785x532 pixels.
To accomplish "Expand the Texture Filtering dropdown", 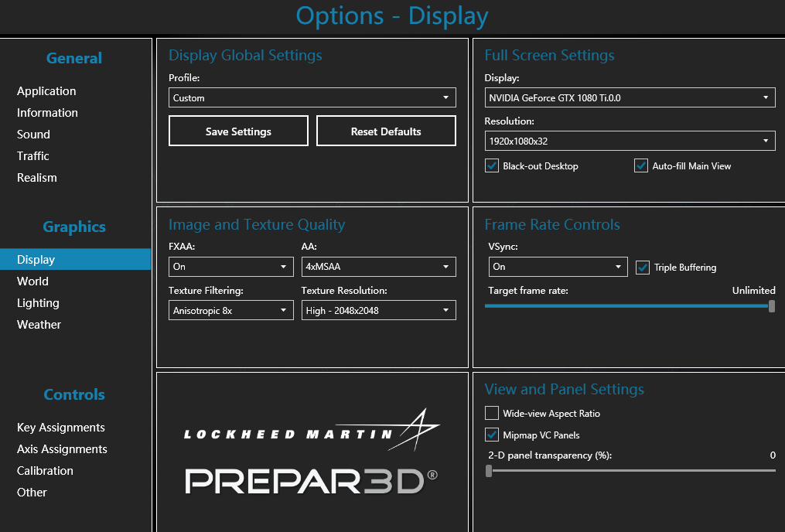I will [x=230, y=310].
